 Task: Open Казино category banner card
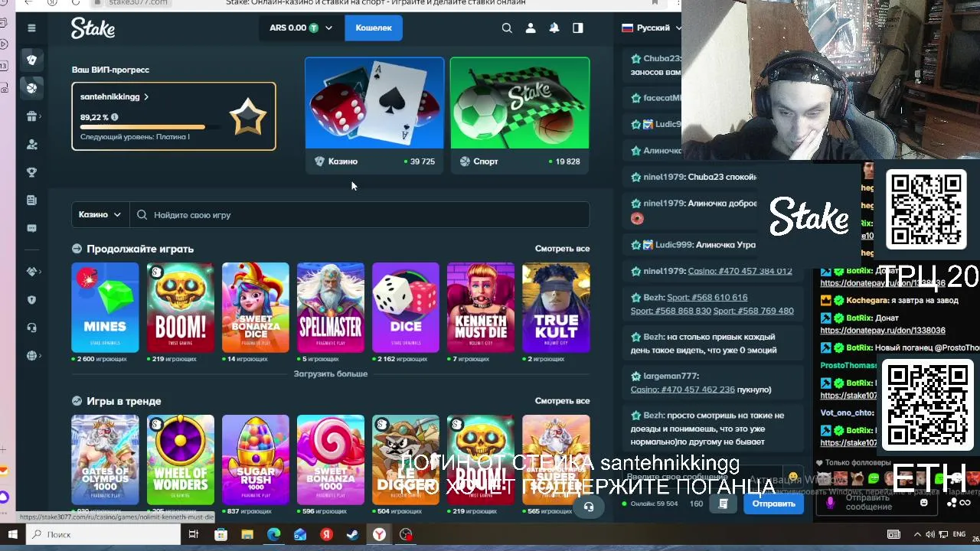pyautogui.click(x=374, y=116)
